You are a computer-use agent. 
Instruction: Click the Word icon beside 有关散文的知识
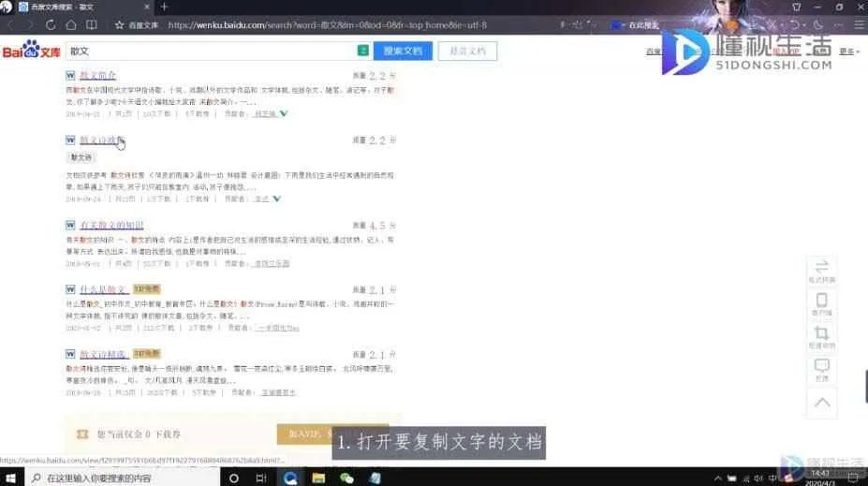[70, 226]
